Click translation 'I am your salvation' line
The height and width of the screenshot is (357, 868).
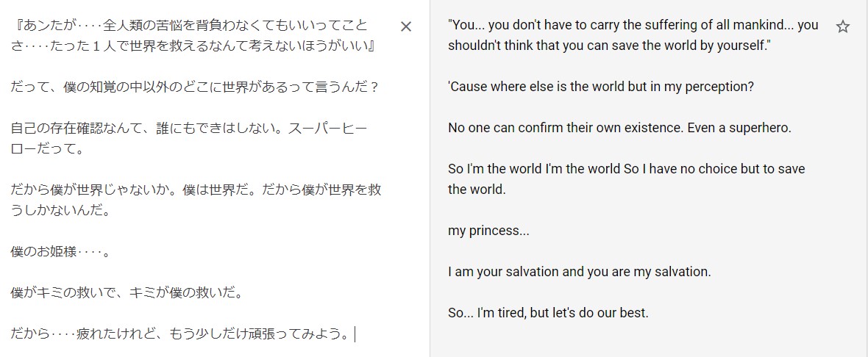click(x=579, y=272)
